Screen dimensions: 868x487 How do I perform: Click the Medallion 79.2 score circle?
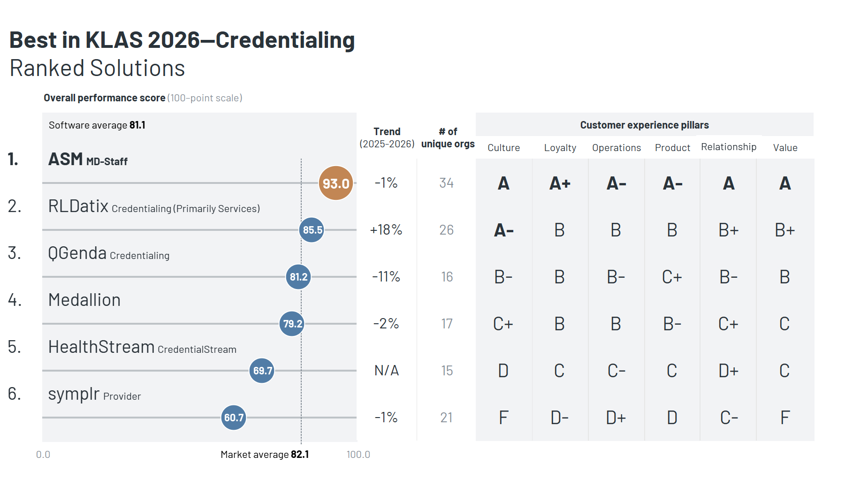[x=292, y=324]
